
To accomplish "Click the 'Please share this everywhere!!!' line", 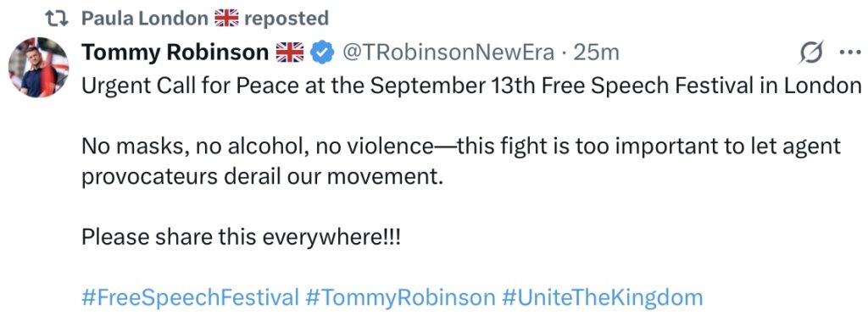I will click(240, 238).
